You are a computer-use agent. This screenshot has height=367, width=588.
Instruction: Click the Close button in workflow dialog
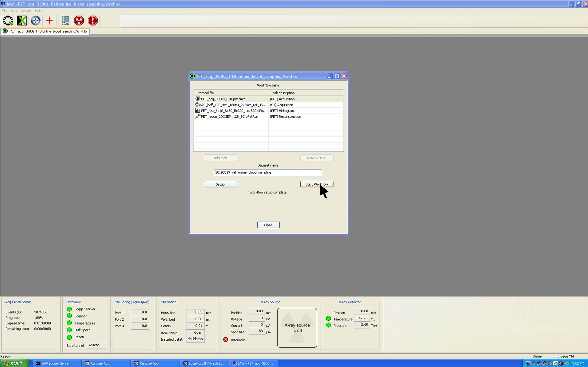click(x=268, y=225)
